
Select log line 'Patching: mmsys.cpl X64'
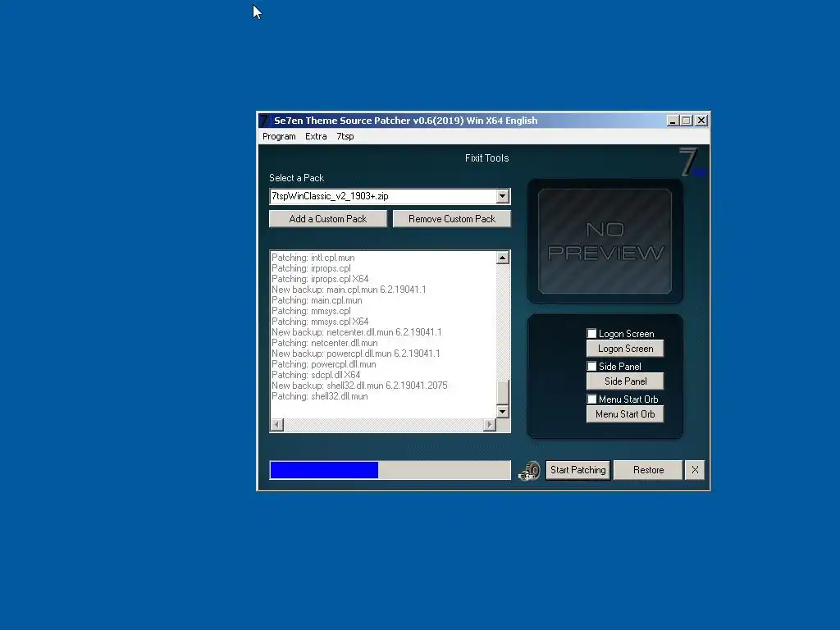(320, 322)
